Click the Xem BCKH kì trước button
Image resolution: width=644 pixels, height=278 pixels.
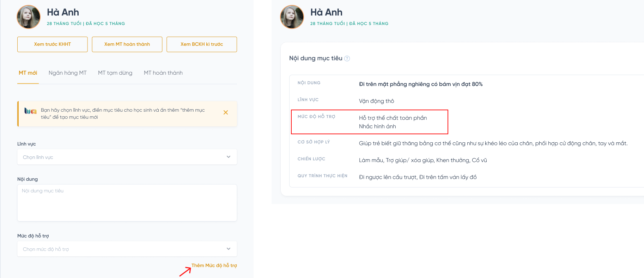[202, 44]
